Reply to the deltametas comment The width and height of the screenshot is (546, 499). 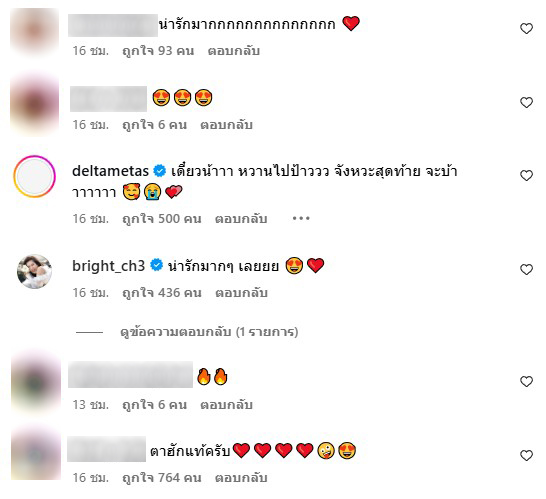[x=241, y=219]
